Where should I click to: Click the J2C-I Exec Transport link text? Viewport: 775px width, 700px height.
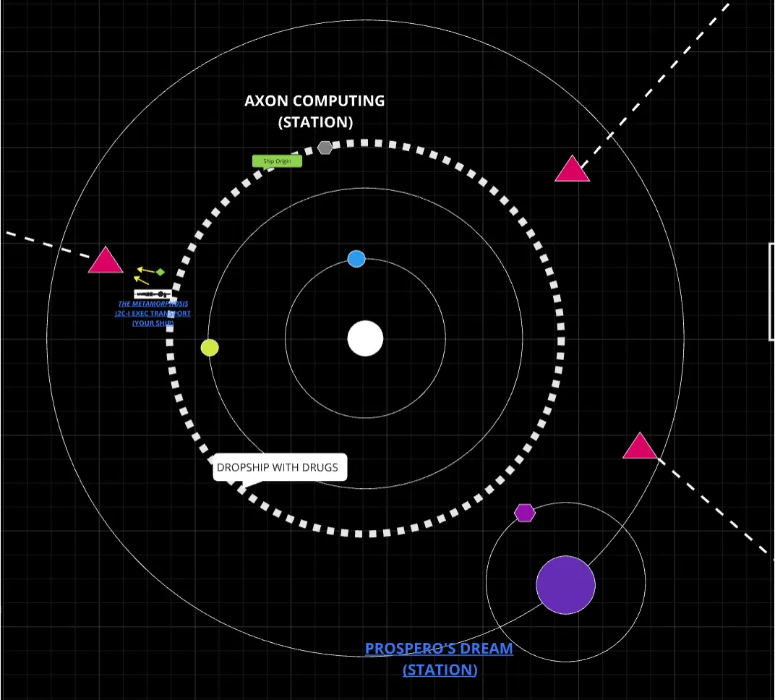click(x=153, y=314)
